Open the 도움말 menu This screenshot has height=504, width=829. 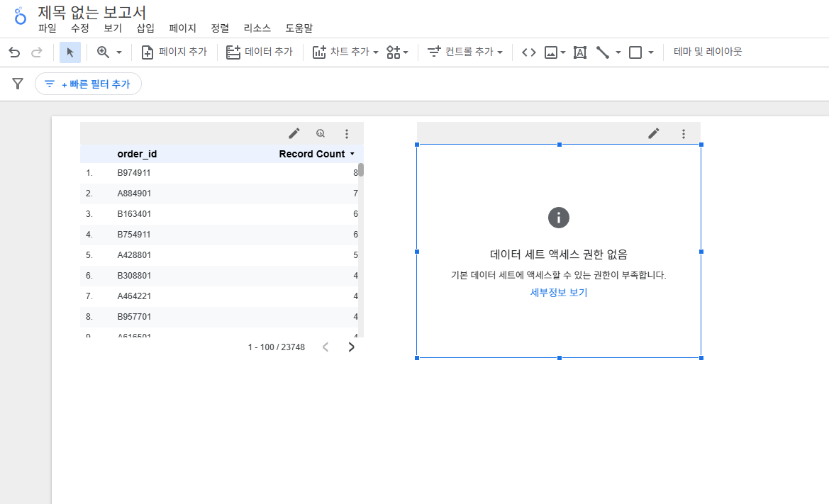[x=299, y=28]
